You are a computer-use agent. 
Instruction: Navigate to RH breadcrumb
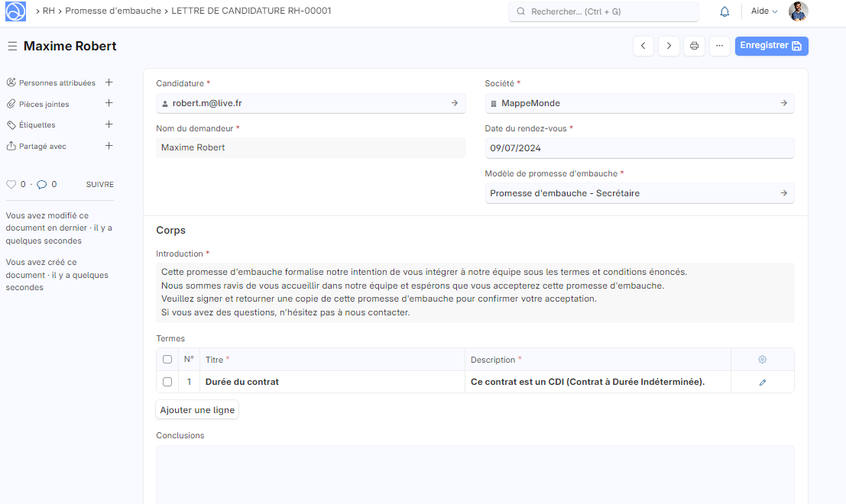pyautogui.click(x=48, y=11)
